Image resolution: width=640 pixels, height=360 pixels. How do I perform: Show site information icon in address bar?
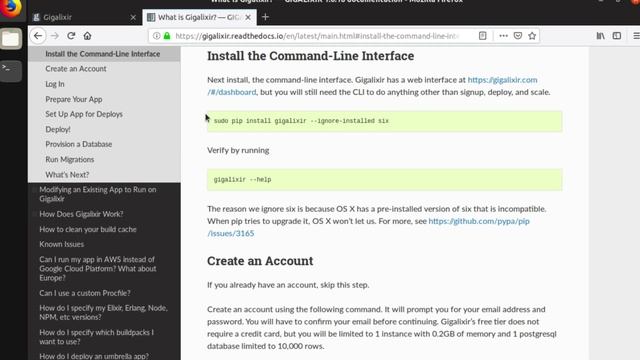click(x=156, y=36)
